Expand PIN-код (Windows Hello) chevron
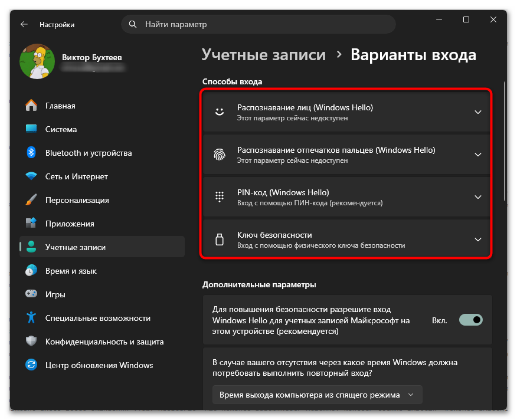Viewport: 517px width, 420px height. pyautogui.click(x=478, y=197)
